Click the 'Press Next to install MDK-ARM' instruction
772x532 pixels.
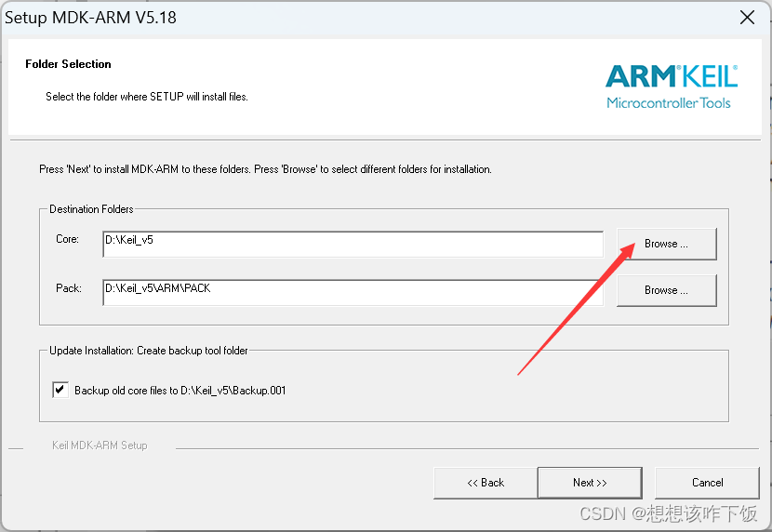(265, 169)
